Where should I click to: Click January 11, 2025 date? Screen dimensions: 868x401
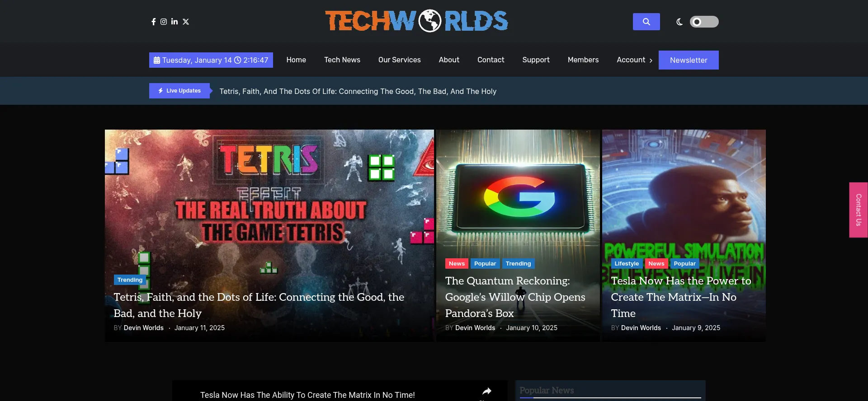(199, 328)
